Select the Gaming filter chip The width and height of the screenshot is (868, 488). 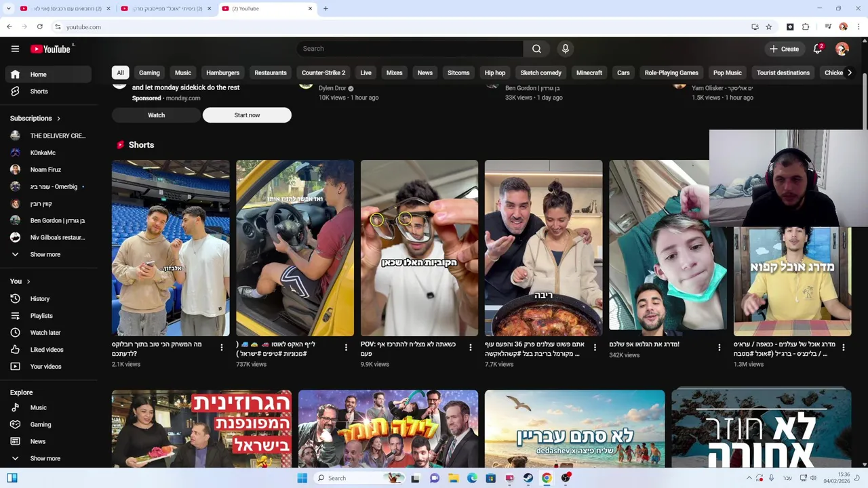coord(149,73)
